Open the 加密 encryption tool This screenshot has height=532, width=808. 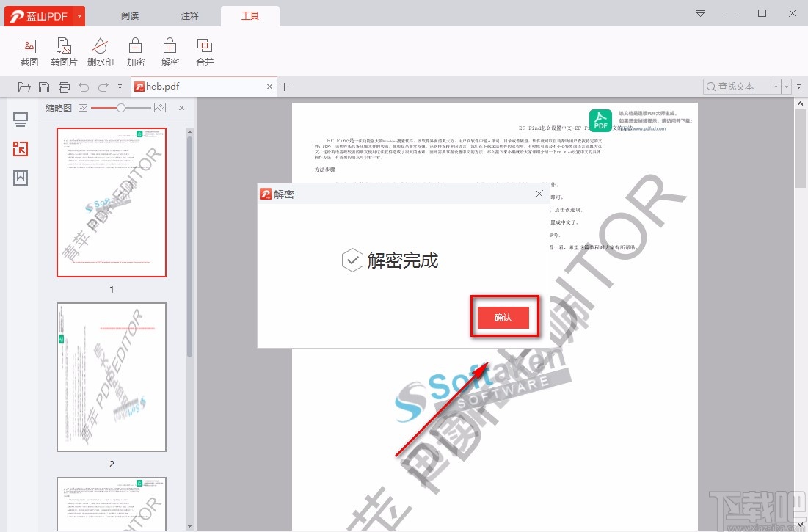tap(135, 51)
